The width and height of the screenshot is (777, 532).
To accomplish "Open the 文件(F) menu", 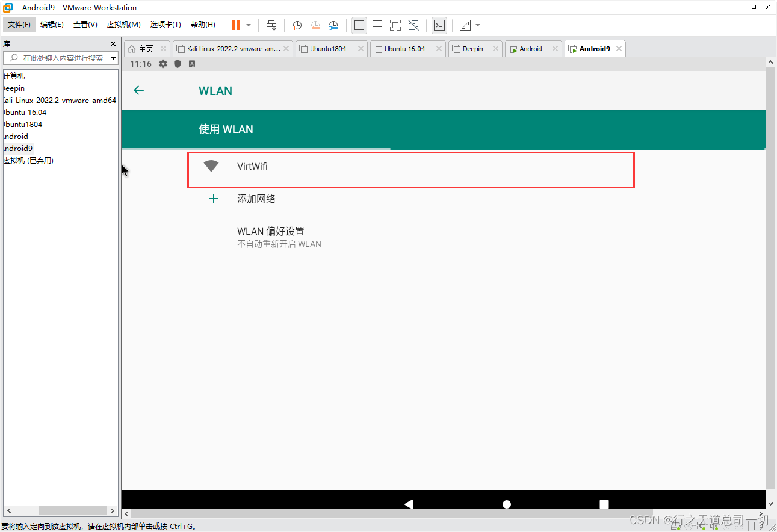I will tap(19, 25).
